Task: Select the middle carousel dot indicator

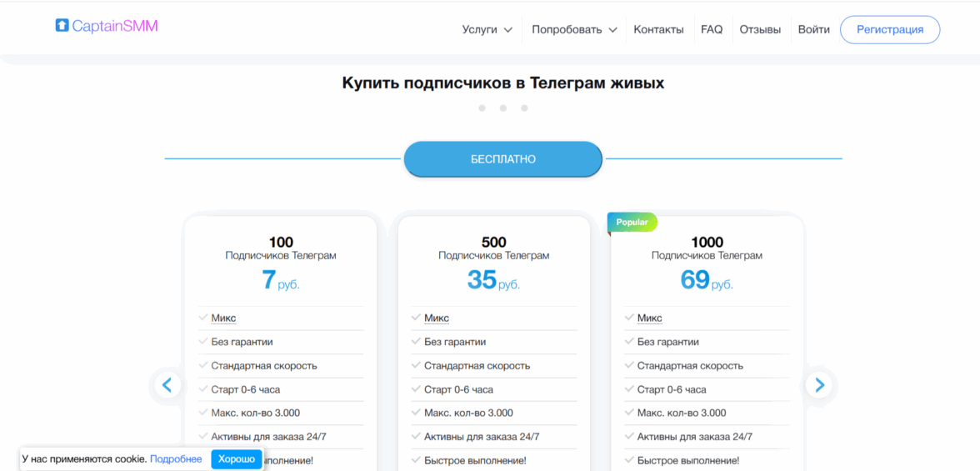Action: pyautogui.click(x=503, y=108)
